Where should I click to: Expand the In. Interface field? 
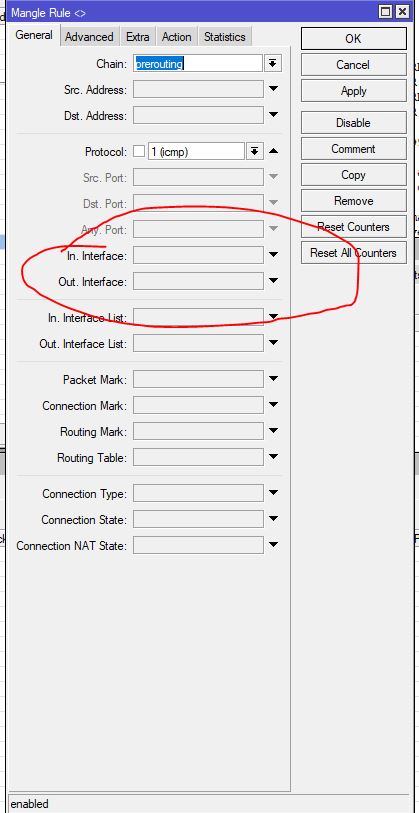[x=273, y=255]
